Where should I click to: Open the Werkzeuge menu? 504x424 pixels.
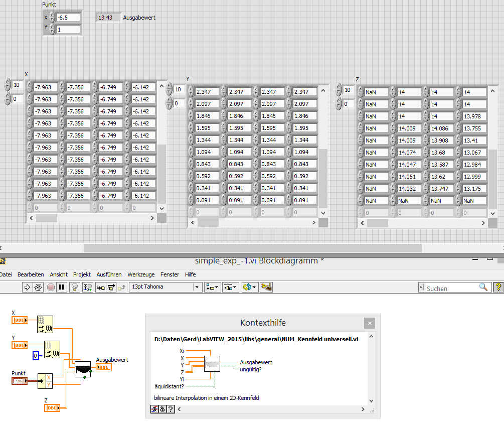[x=141, y=274]
